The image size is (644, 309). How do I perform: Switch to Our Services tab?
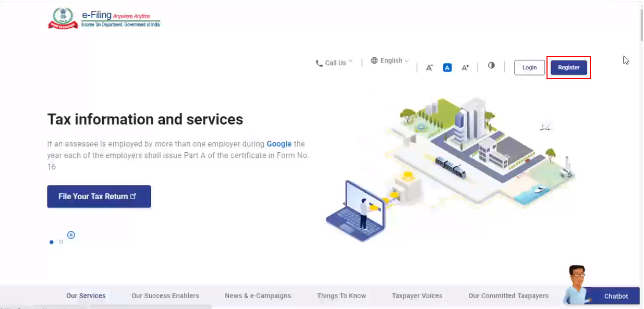click(x=86, y=296)
